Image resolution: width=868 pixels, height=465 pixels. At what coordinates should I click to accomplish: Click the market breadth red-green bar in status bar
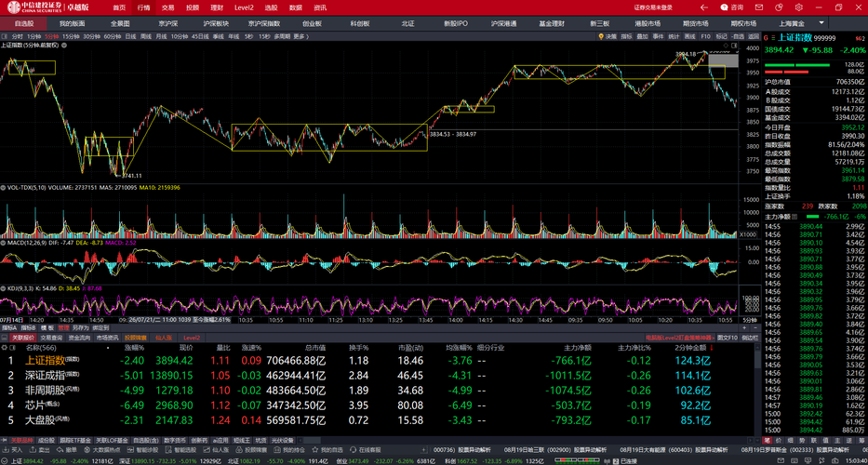579,460
